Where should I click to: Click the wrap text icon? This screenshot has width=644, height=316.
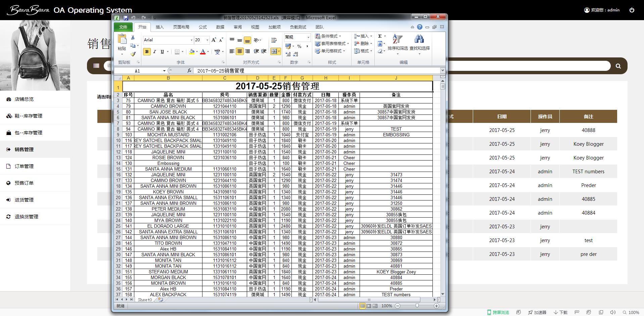pyautogui.click(x=274, y=40)
